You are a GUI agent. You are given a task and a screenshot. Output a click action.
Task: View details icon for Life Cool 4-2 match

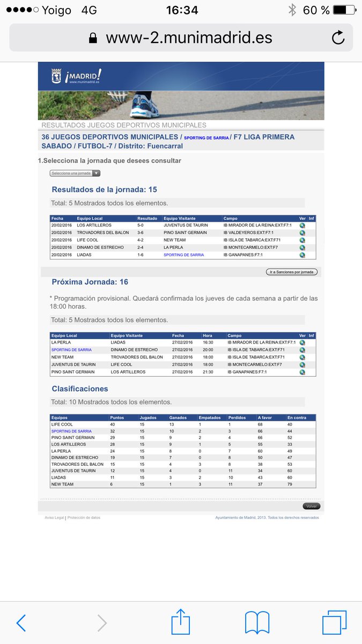(x=302, y=240)
